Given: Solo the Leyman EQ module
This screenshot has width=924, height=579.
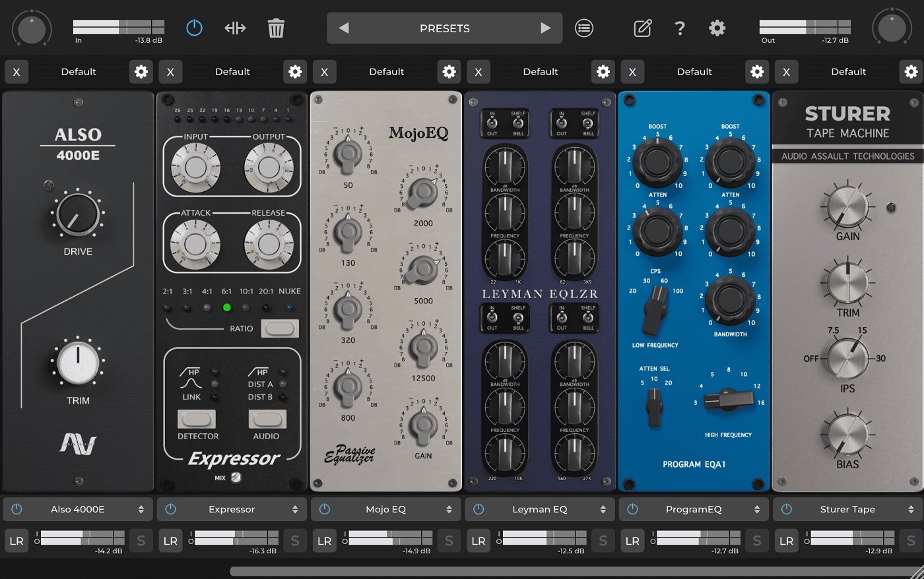Looking at the screenshot, I should 603,540.
